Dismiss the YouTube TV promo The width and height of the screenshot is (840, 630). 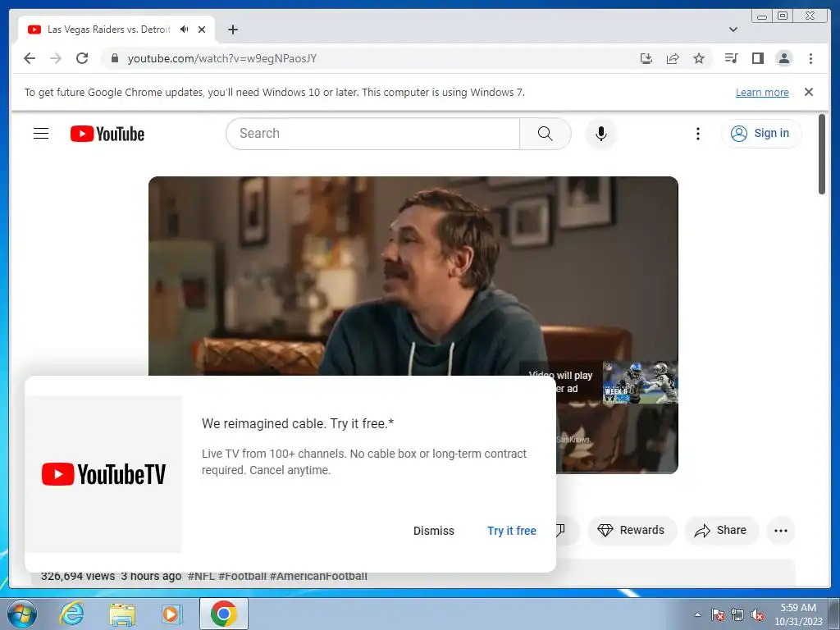(x=433, y=531)
